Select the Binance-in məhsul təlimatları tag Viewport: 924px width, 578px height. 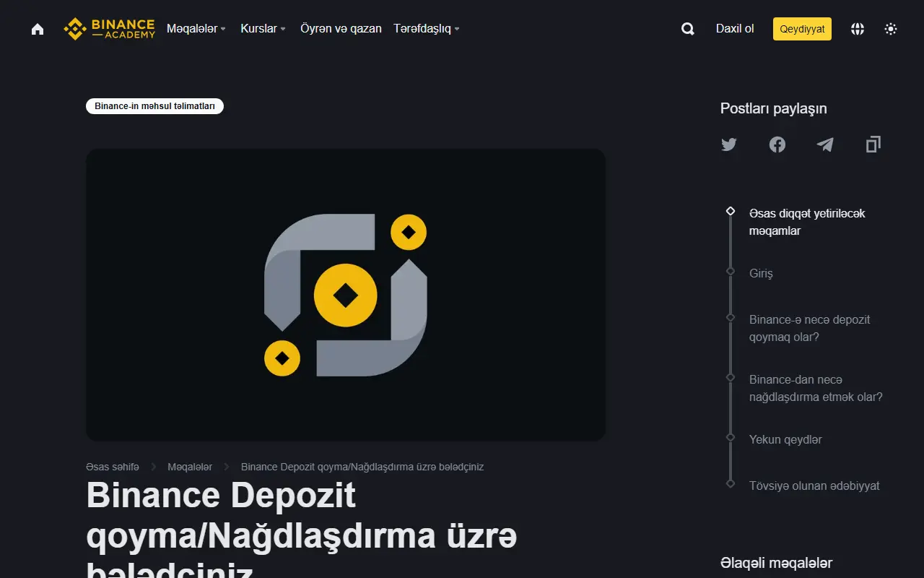coord(154,106)
